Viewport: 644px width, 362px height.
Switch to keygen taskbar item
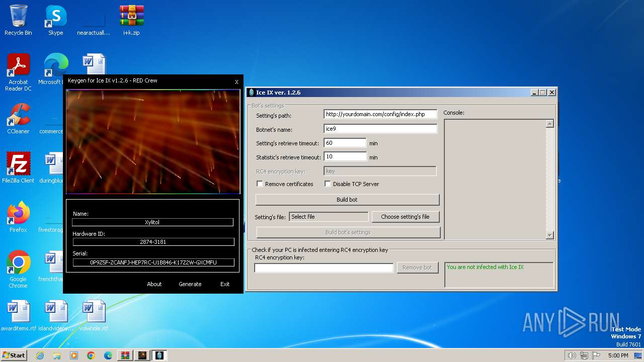(x=142, y=355)
